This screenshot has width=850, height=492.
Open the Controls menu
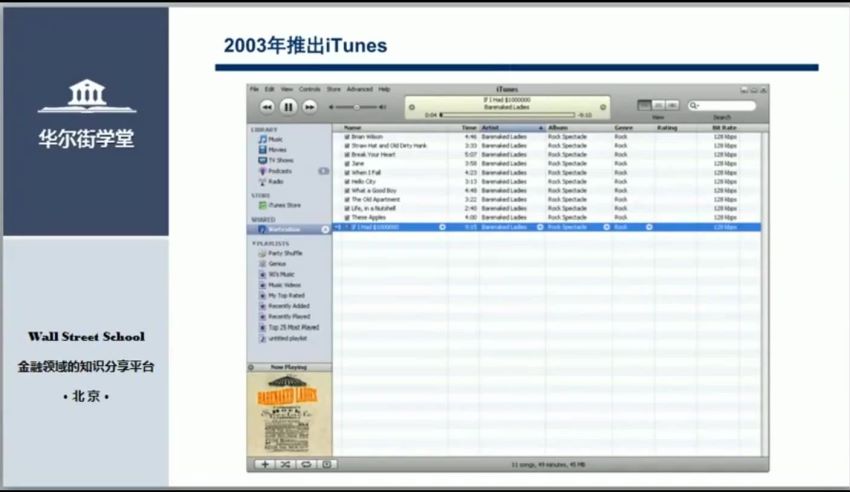pyautogui.click(x=310, y=89)
